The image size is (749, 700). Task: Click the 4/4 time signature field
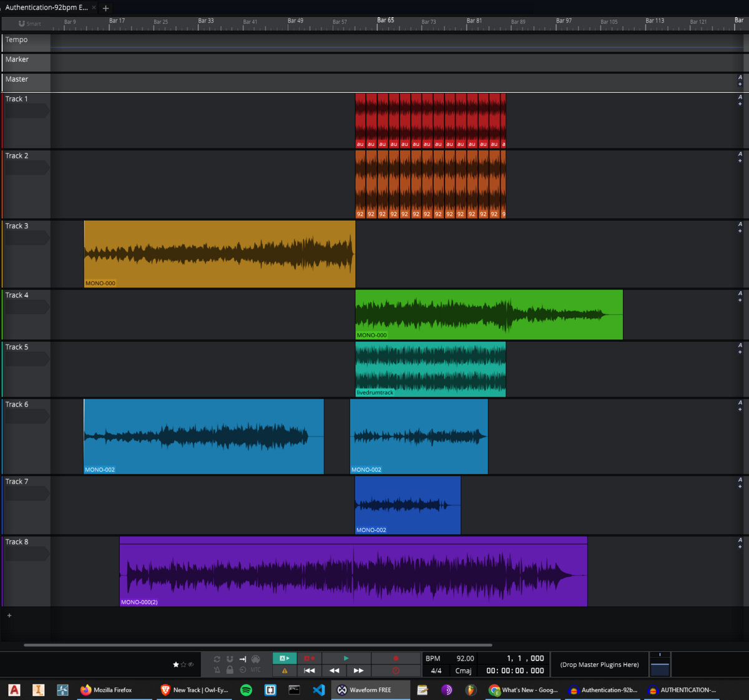point(436,671)
